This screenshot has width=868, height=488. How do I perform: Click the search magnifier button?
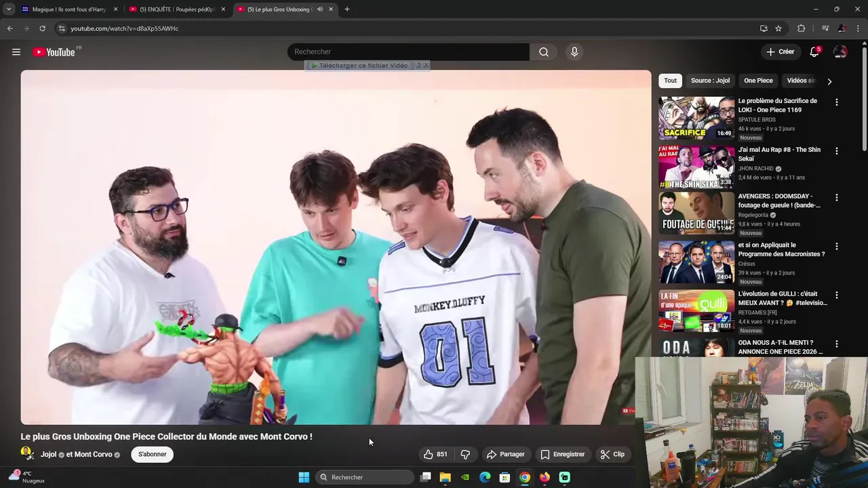click(544, 52)
